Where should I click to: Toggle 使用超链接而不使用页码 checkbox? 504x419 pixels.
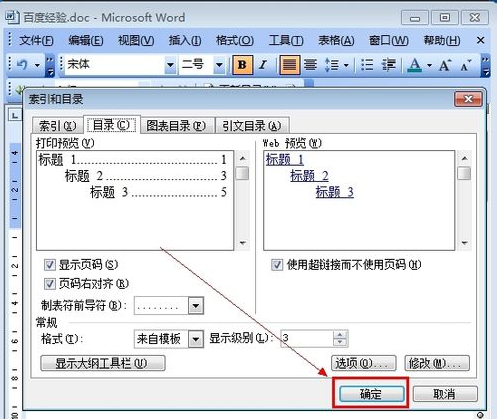coord(277,265)
